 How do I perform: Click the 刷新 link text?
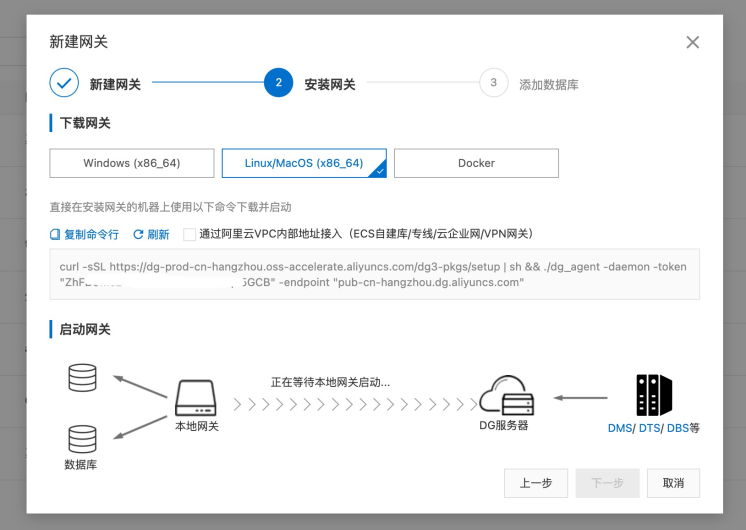158,234
